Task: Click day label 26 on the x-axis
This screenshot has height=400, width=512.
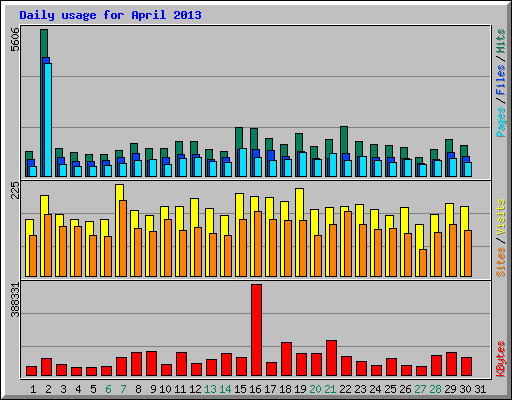Action: pos(405,389)
